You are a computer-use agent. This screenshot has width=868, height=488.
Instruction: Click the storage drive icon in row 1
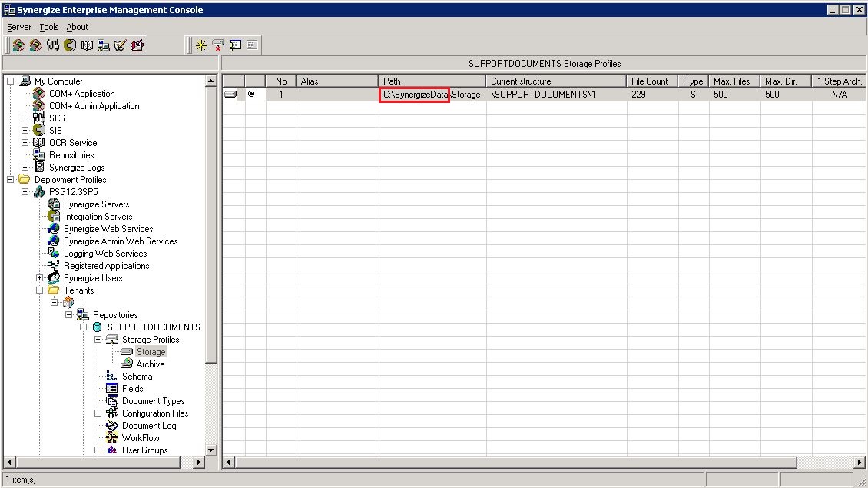pyautogui.click(x=230, y=95)
